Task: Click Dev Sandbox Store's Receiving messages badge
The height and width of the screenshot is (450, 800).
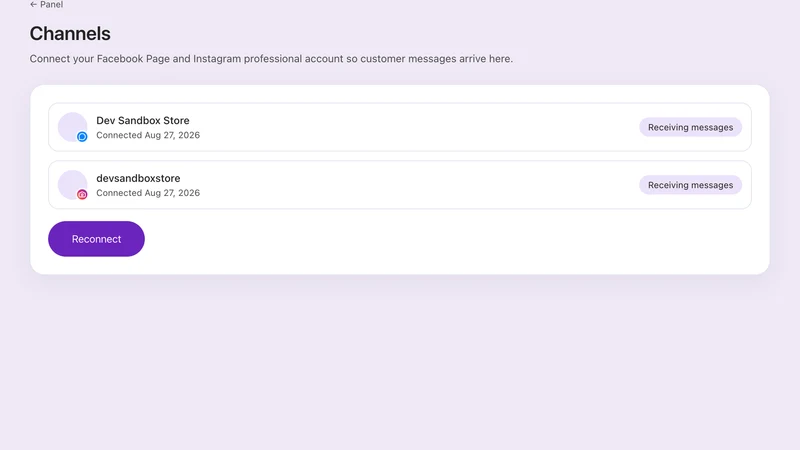Action: (x=690, y=127)
